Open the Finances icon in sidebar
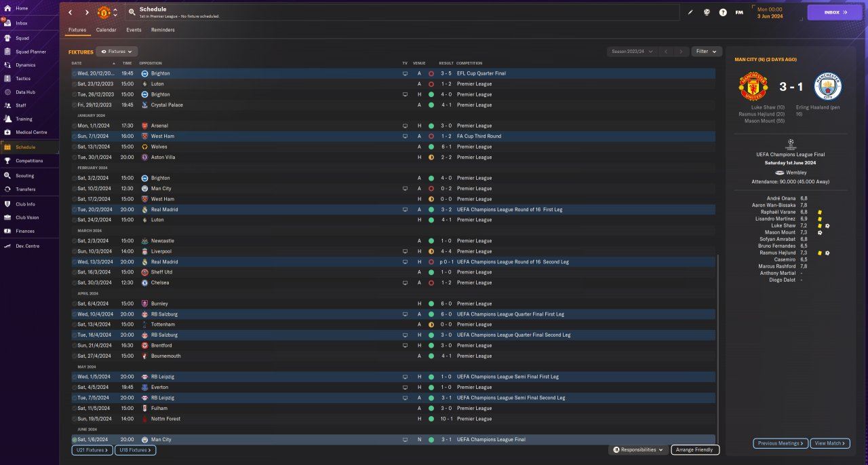The width and height of the screenshot is (868, 465). coord(7,231)
